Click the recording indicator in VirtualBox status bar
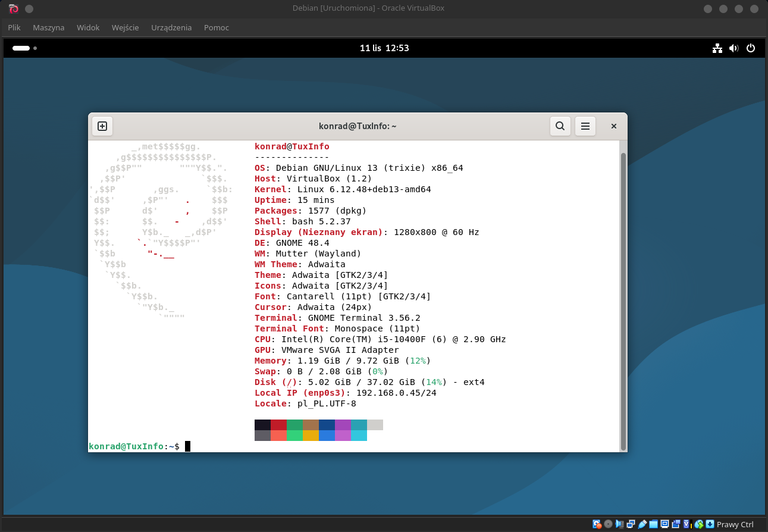 [x=676, y=524]
